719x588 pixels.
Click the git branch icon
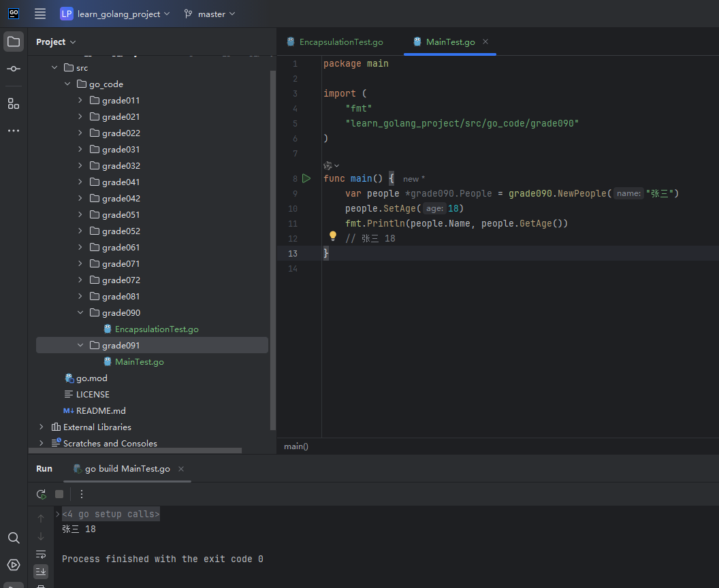tap(188, 14)
